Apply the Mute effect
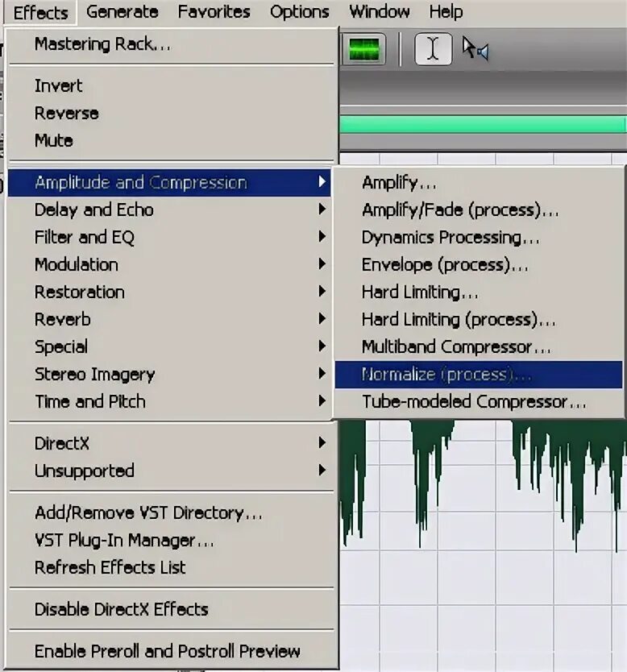 pyautogui.click(x=171, y=140)
